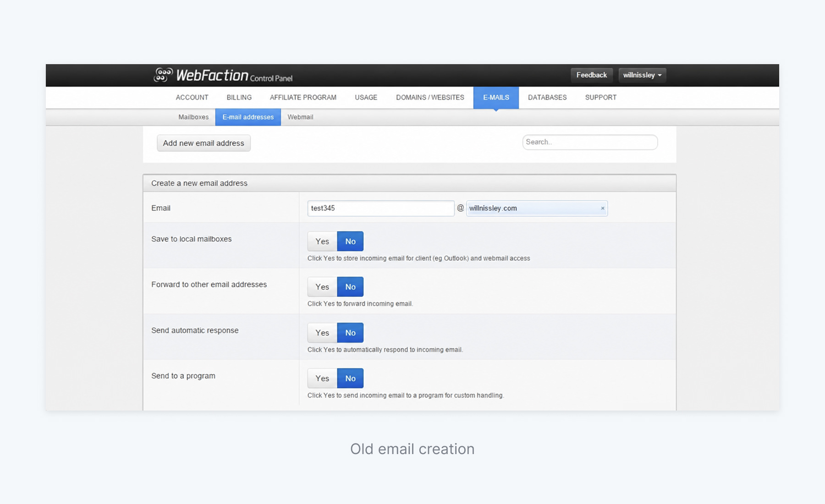Screen dimensions: 825x504
Task: Turn on Send automatic response with Yes
Action: click(322, 333)
